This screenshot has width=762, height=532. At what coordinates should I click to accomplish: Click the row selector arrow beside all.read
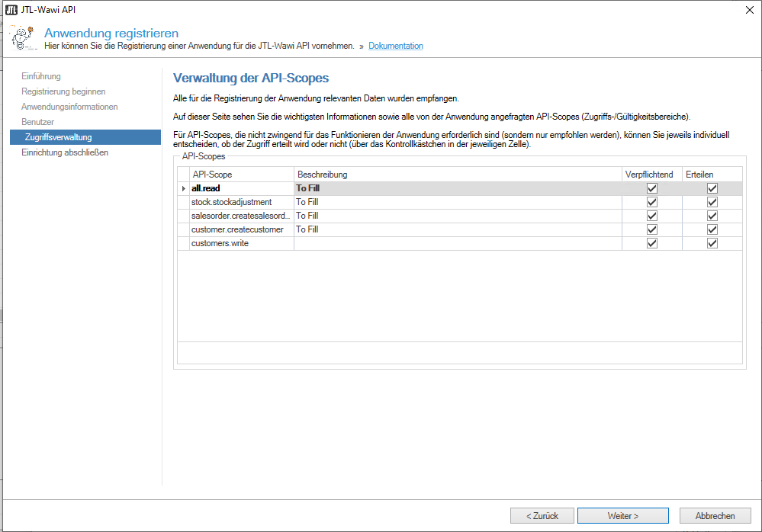[183, 188]
